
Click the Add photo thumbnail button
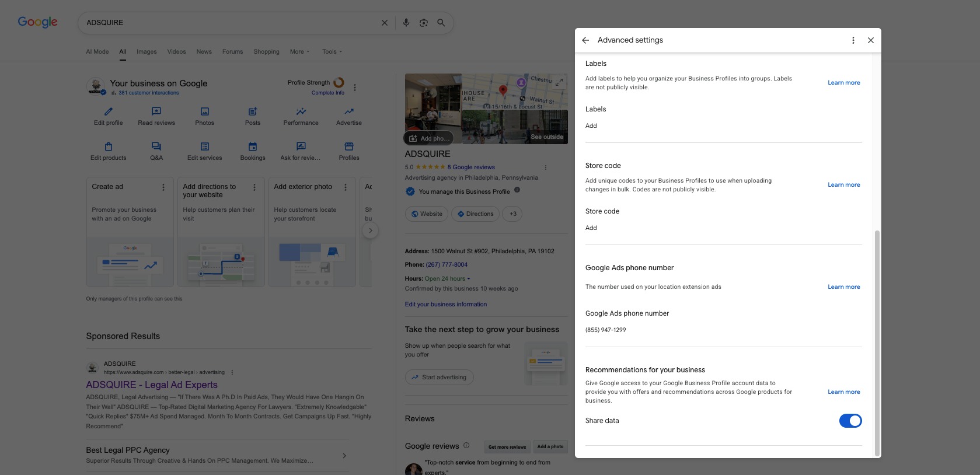tap(429, 138)
